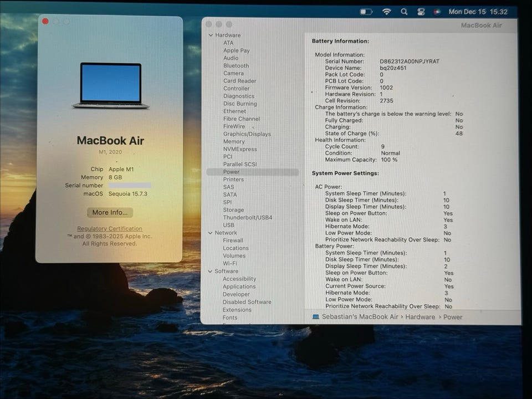Screen dimensions: 532x399
Task: Click Cell Revision value 2735
Action: [x=386, y=101]
